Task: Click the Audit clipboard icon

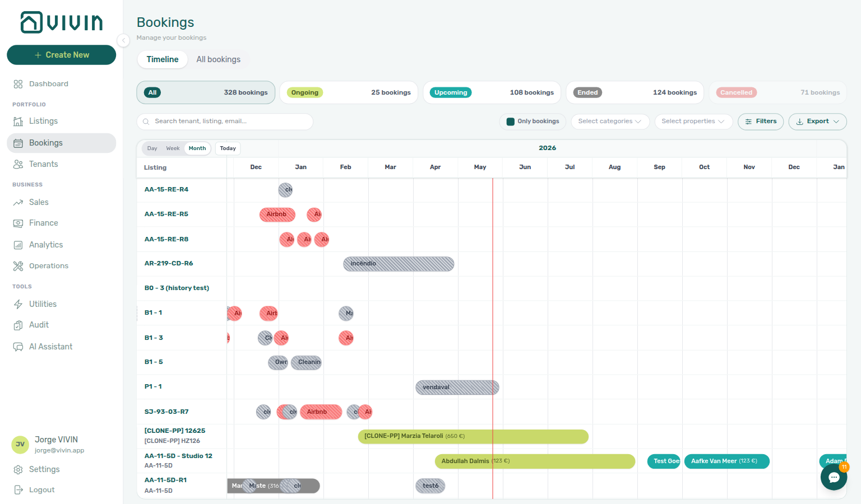Action: [x=18, y=325]
